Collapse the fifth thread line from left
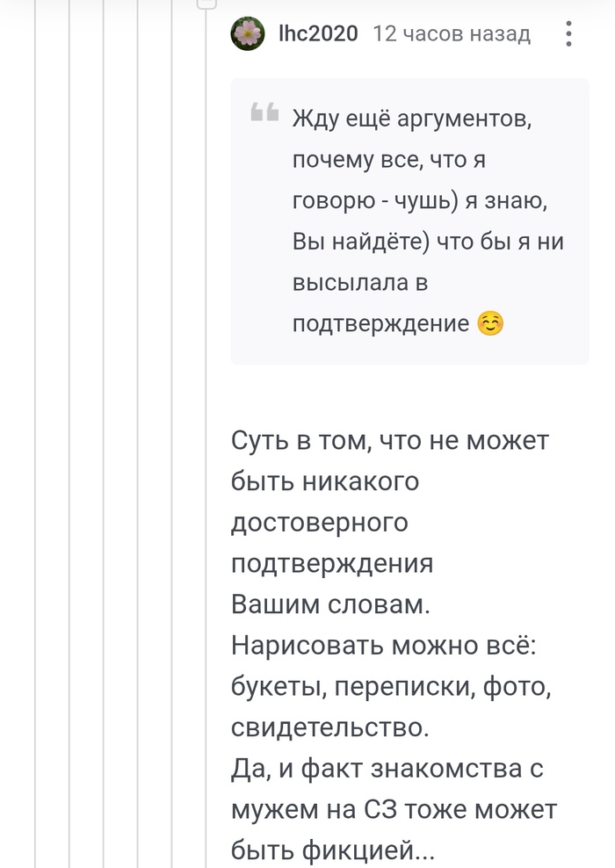This screenshot has width=615, height=868. (x=172, y=439)
